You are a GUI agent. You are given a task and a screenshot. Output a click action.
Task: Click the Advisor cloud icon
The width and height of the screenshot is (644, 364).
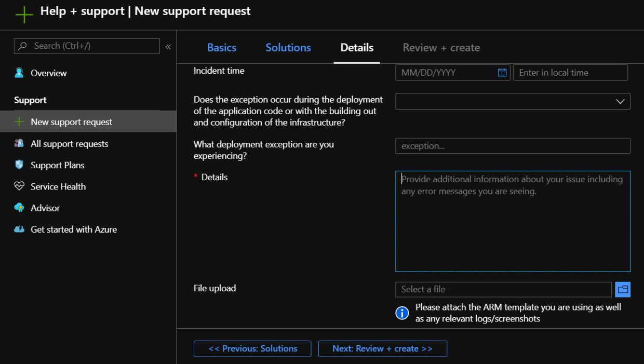(x=19, y=208)
